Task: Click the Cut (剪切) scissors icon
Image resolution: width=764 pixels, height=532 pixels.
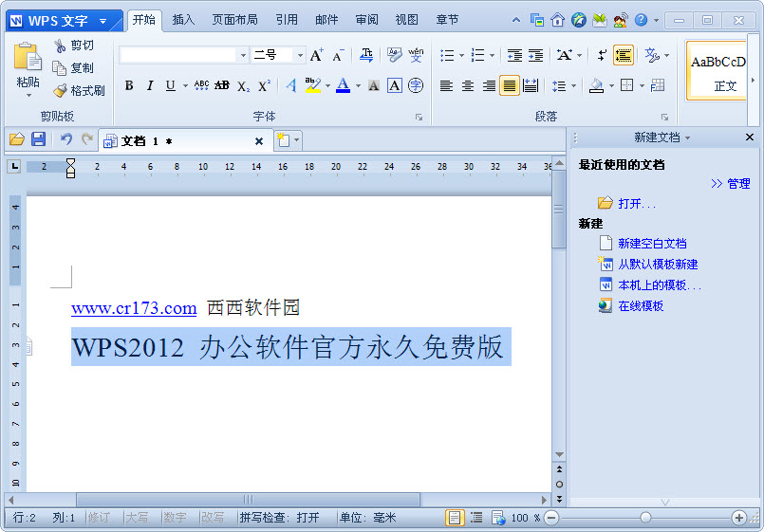Action: pos(60,46)
